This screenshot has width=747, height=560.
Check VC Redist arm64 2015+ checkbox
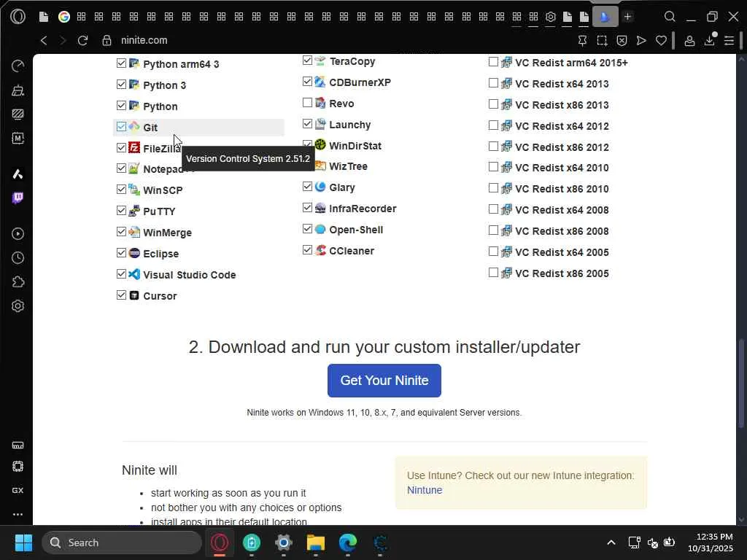494,62
